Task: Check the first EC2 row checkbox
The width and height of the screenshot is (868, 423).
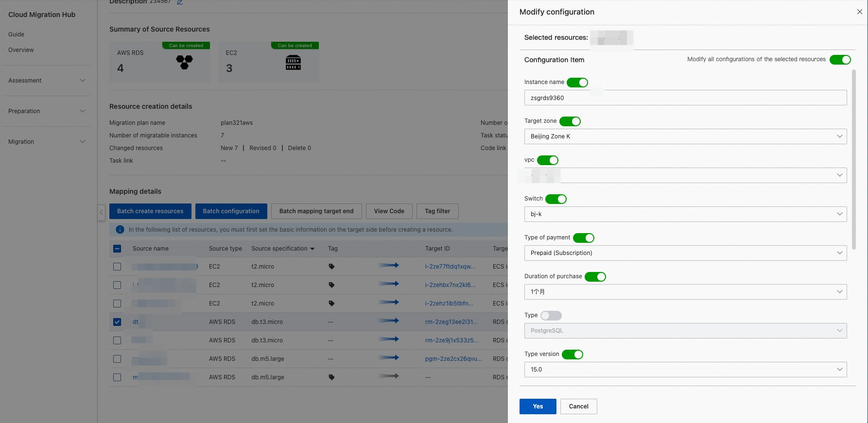Action: (x=117, y=267)
